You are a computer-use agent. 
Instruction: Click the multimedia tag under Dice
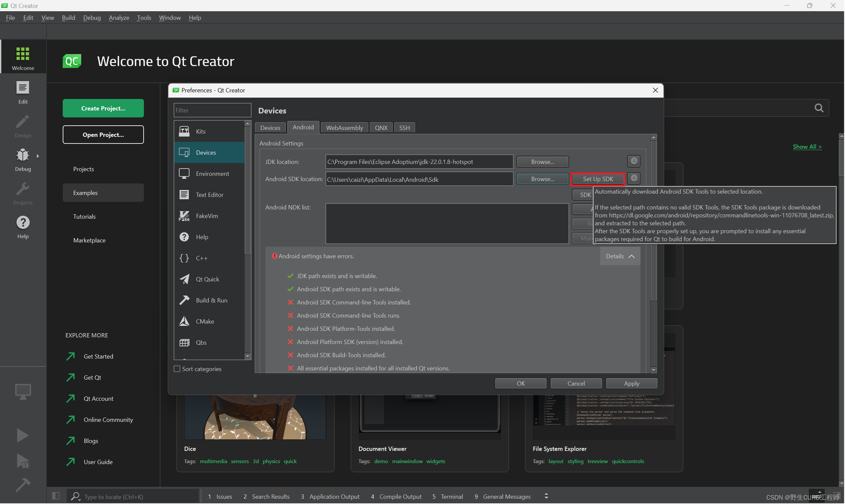point(213,461)
